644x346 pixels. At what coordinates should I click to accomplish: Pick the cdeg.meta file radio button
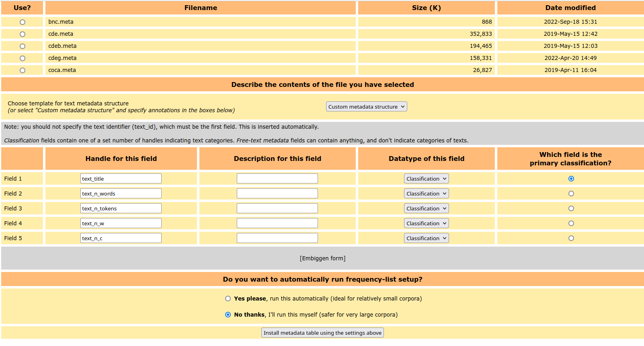(x=23, y=58)
